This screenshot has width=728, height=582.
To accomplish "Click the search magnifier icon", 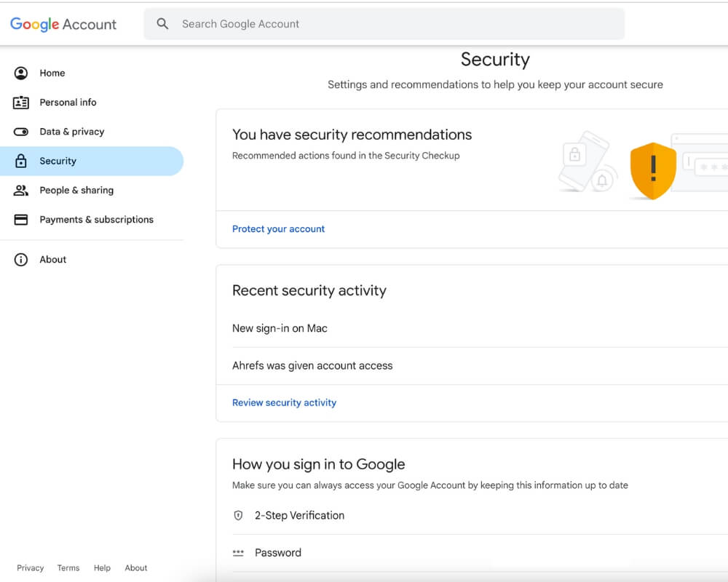I will [162, 23].
